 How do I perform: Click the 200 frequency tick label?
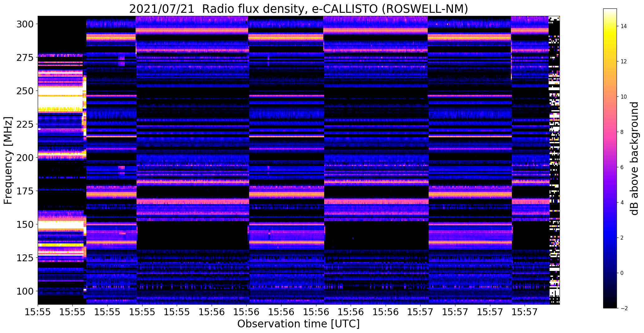point(26,158)
